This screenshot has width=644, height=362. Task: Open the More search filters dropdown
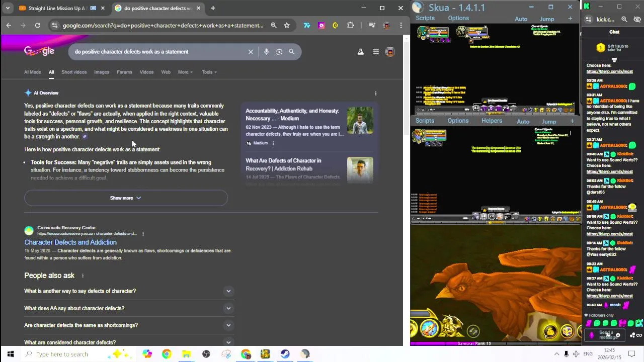click(185, 72)
